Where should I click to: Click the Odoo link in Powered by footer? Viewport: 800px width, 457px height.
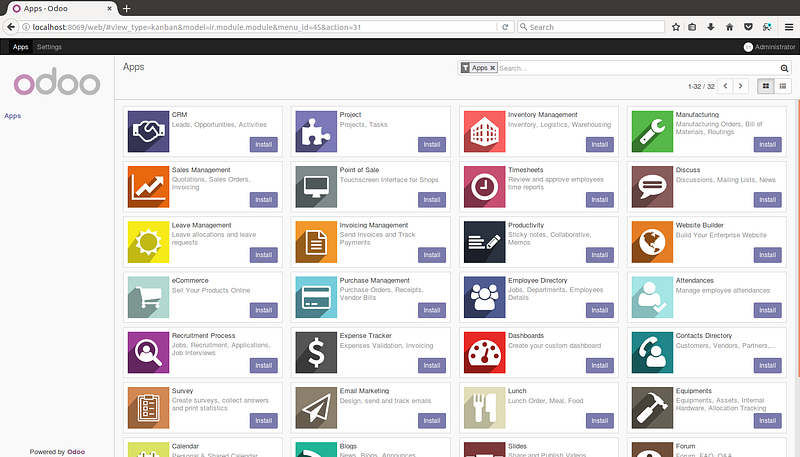pos(76,452)
